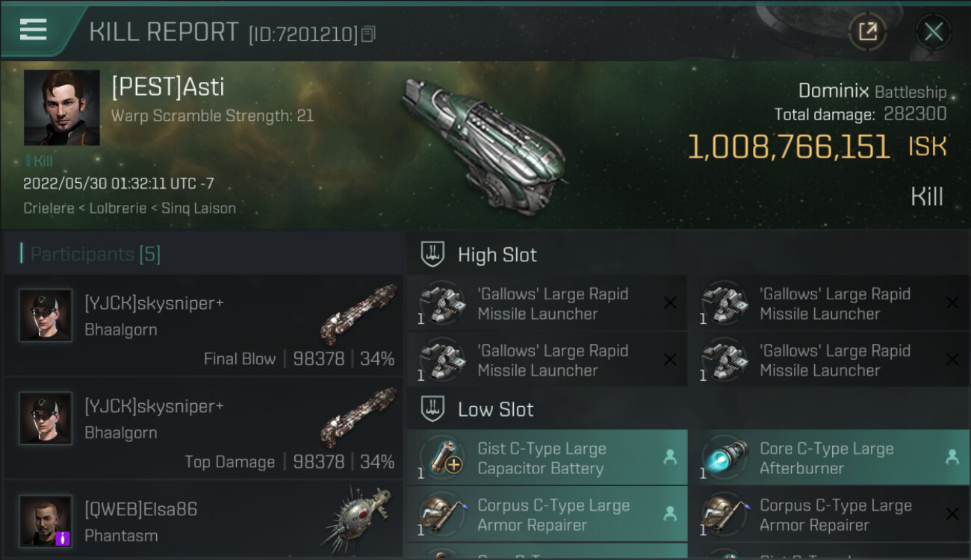The width and height of the screenshot is (971, 560).
Task: Click the High Slot section header icon
Action: pyautogui.click(x=433, y=255)
